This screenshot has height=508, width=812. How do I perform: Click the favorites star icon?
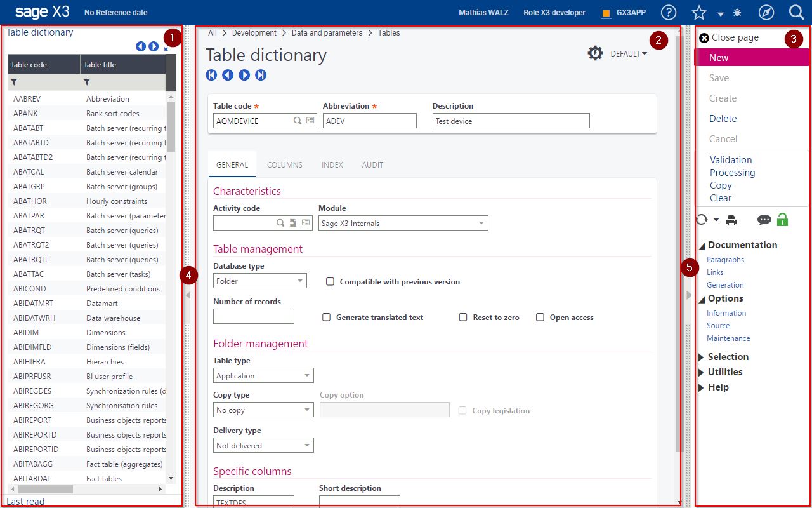coord(699,13)
